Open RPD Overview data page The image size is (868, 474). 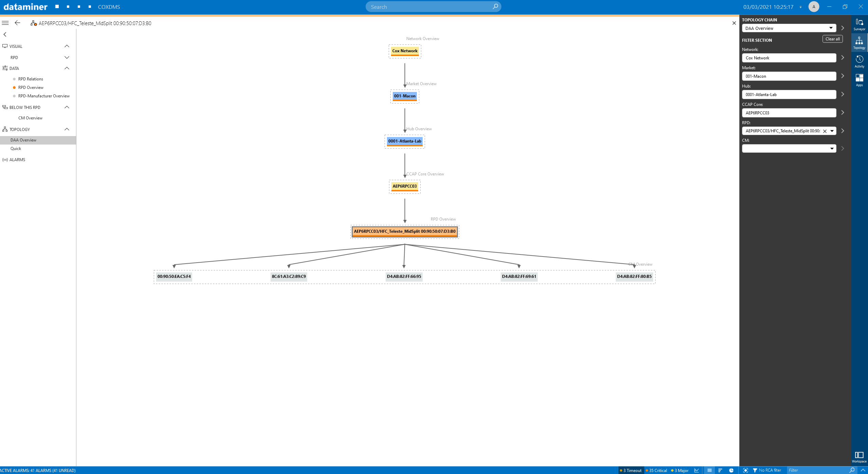31,87
